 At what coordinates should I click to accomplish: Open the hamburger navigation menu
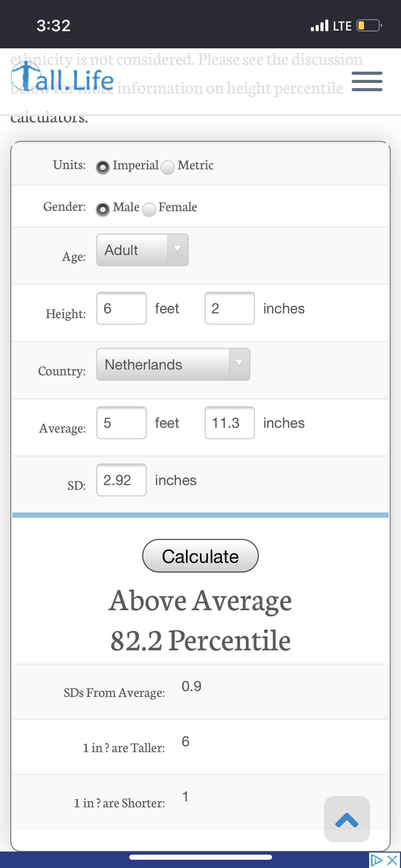(x=367, y=81)
